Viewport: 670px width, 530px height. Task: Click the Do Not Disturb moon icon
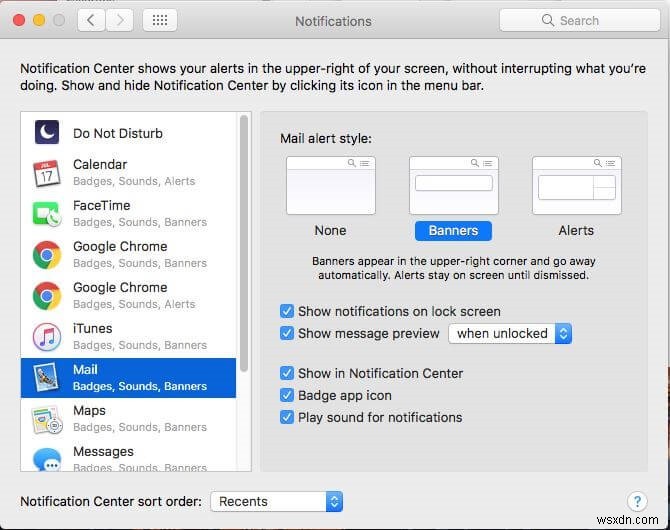coord(47,132)
